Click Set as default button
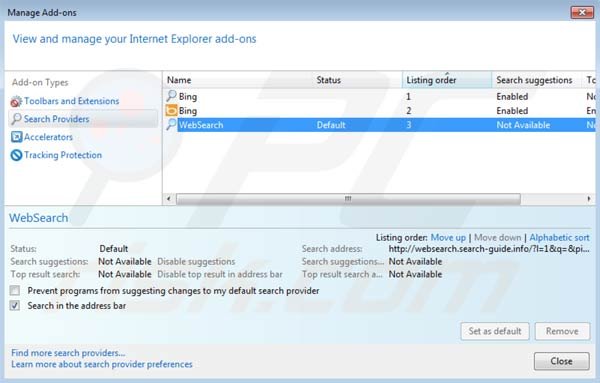Screen dimensions: 600x383 click(495, 331)
